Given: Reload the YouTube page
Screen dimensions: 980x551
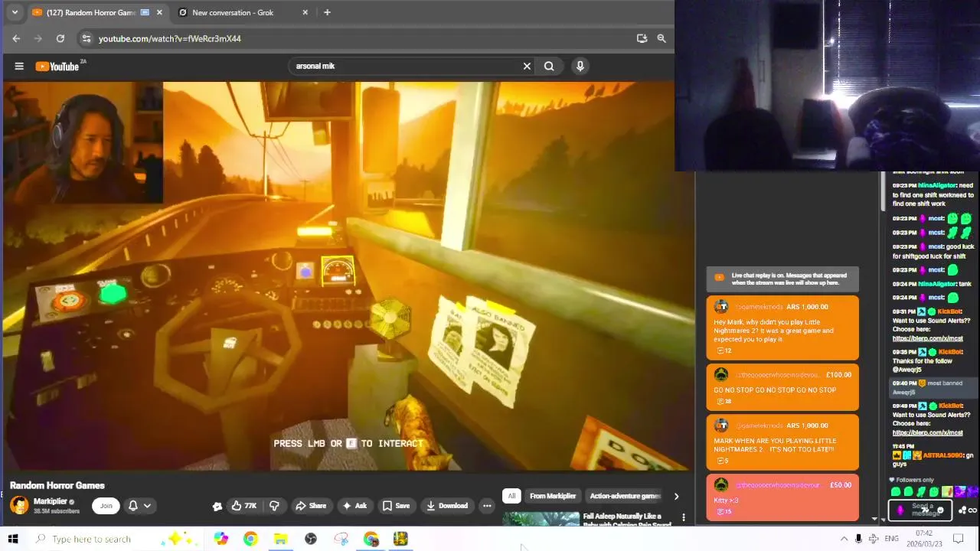Looking at the screenshot, I should click(x=60, y=38).
